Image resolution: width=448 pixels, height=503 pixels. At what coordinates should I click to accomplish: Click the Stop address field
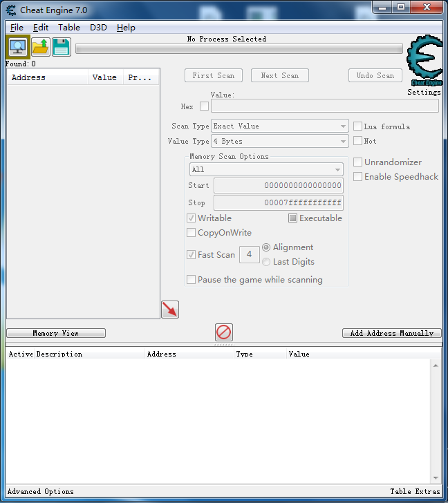pyautogui.click(x=278, y=202)
